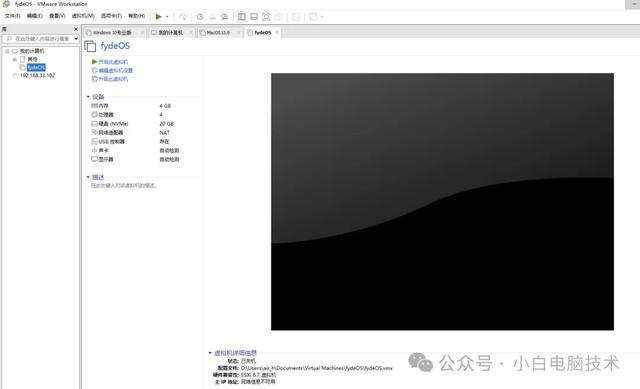The height and width of the screenshot is (389, 640).
Task: Close the library panel with the X
Action: 76,29
